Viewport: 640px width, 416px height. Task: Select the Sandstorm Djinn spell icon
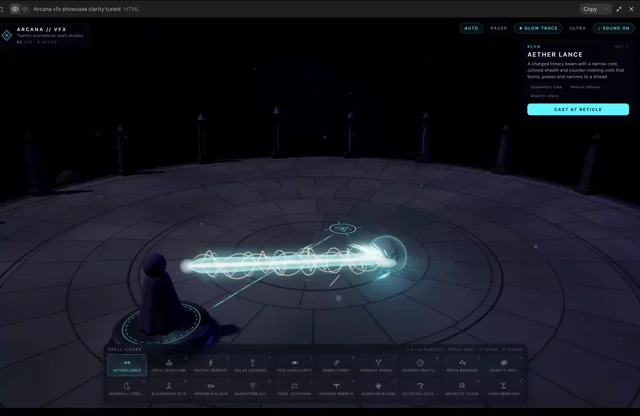(253, 388)
